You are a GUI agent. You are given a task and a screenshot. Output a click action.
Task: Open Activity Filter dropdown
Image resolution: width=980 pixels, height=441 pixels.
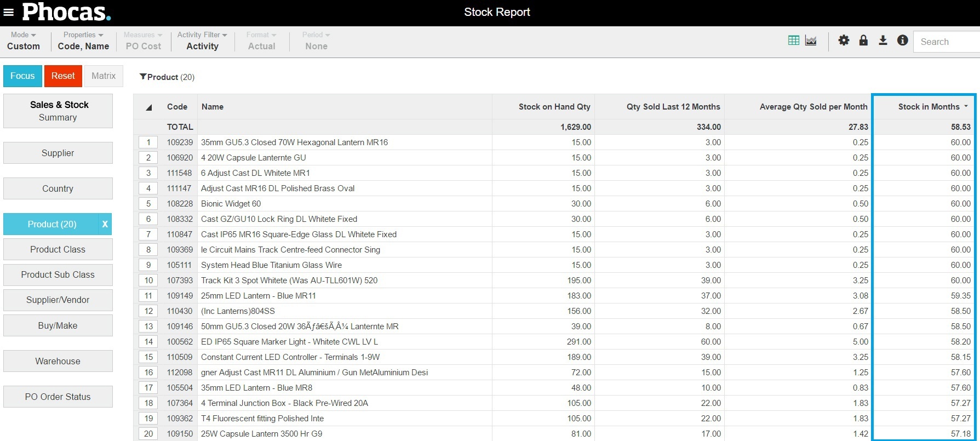click(x=202, y=41)
